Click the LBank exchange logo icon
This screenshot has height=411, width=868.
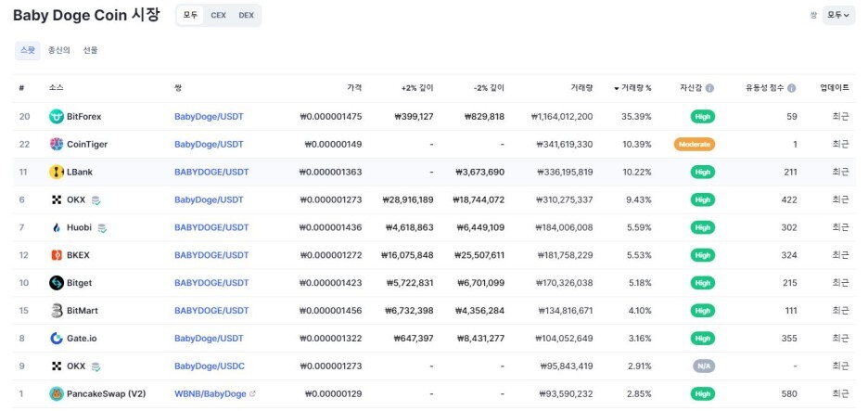pyautogui.click(x=57, y=172)
